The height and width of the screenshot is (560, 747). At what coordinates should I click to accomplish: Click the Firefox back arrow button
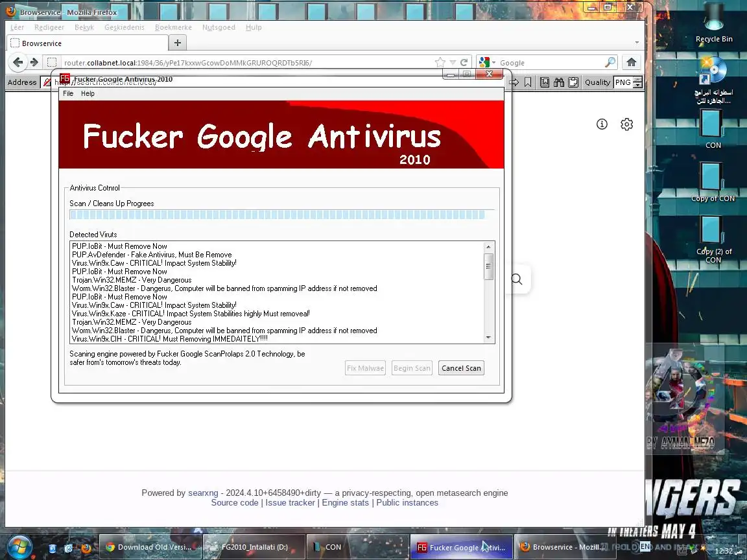(18, 62)
